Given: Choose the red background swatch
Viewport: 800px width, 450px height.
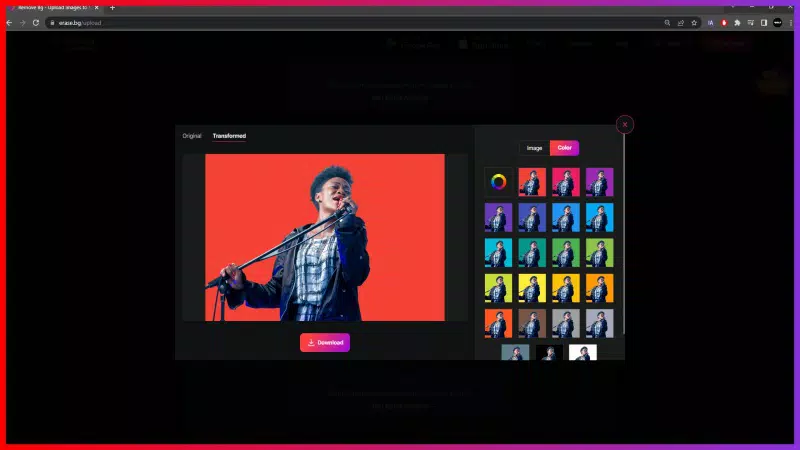Looking at the screenshot, I should 532,182.
